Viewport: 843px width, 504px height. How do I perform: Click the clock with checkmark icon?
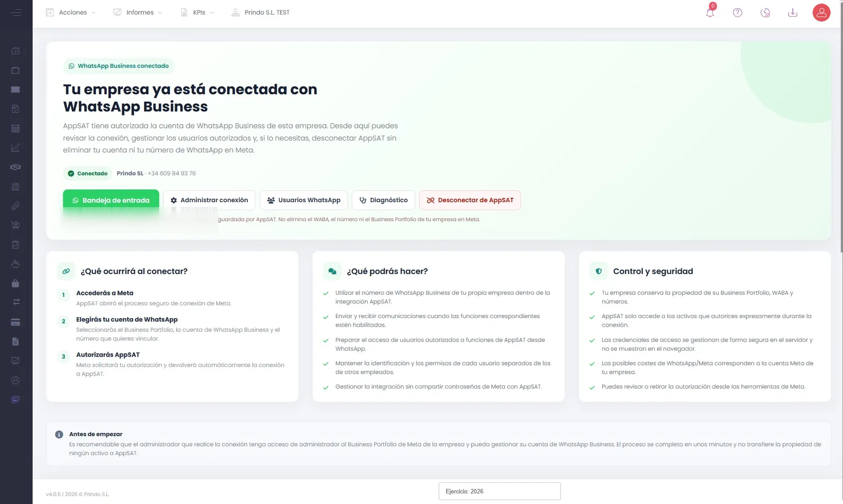coord(765,13)
